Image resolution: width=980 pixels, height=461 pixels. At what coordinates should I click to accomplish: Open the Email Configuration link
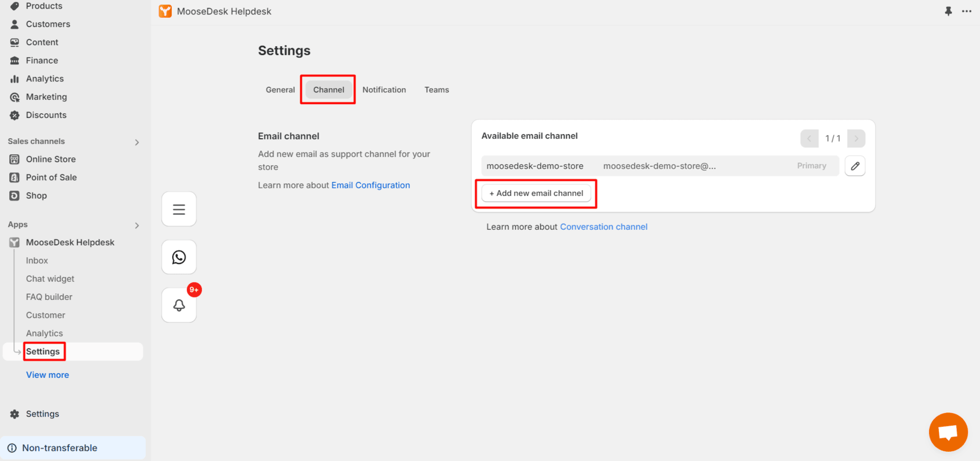(x=371, y=185)
